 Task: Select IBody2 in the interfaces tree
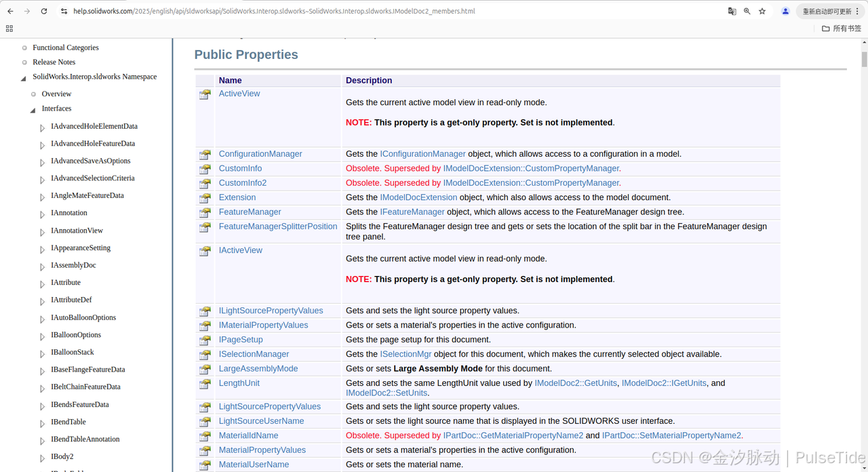tap(62, 456)
